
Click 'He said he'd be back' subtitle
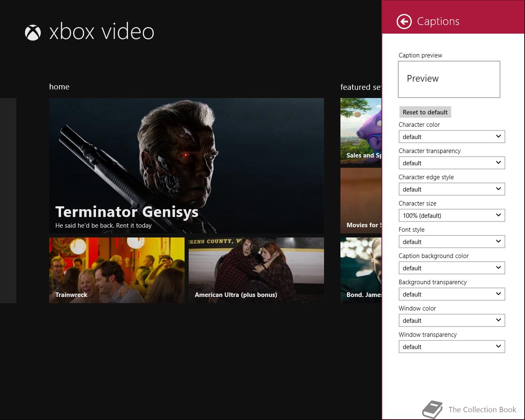point(103,225)
